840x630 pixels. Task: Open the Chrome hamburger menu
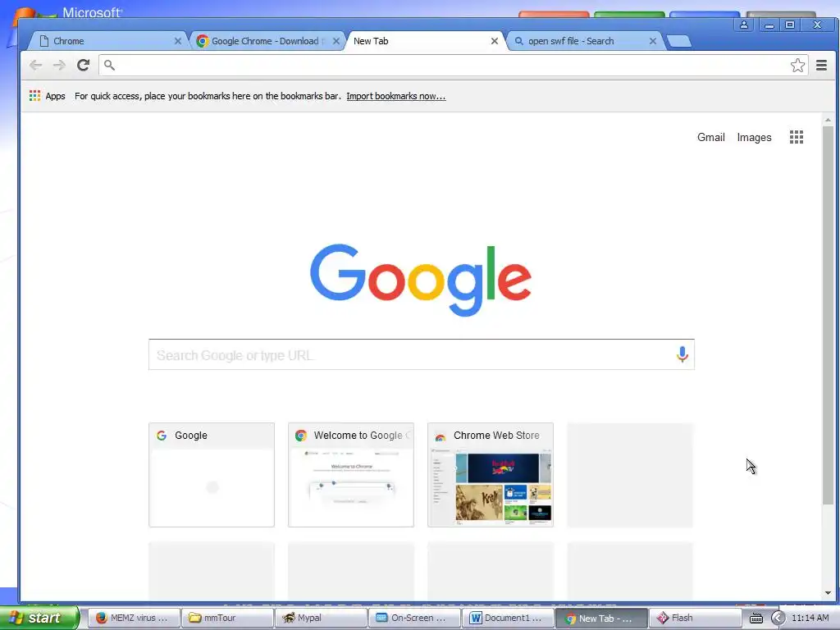tap(821, 66)
